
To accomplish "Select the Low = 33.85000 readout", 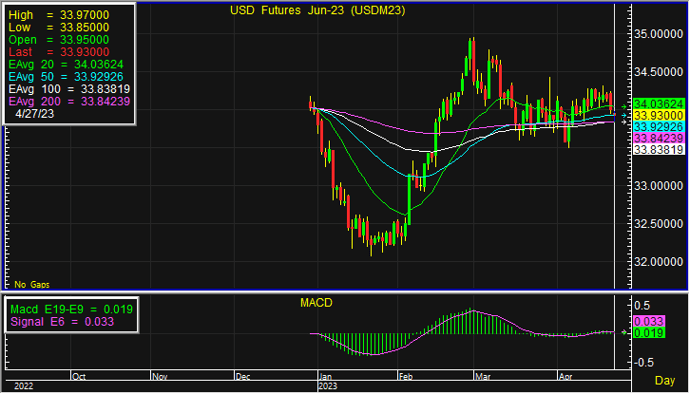I will coord(59,27).
